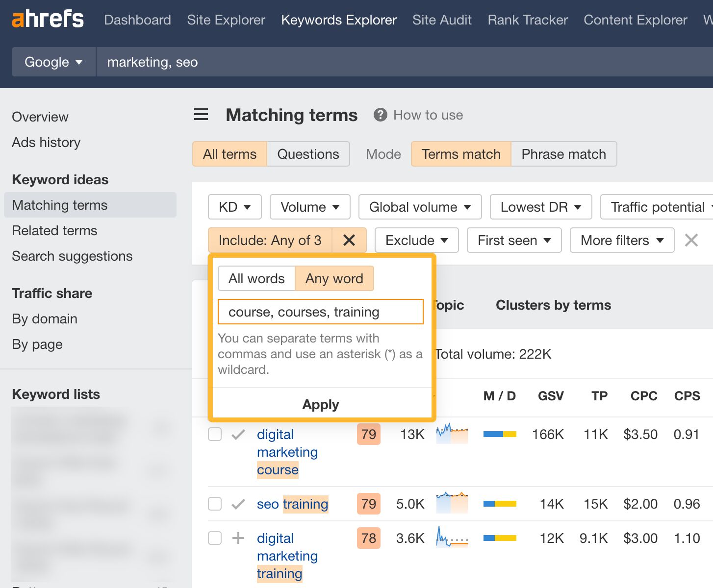Image resolution: width=713 pixels, height=588 pixels.
Task: Check the checkbox beside digital marketing course
Action: tap(214, 434)
